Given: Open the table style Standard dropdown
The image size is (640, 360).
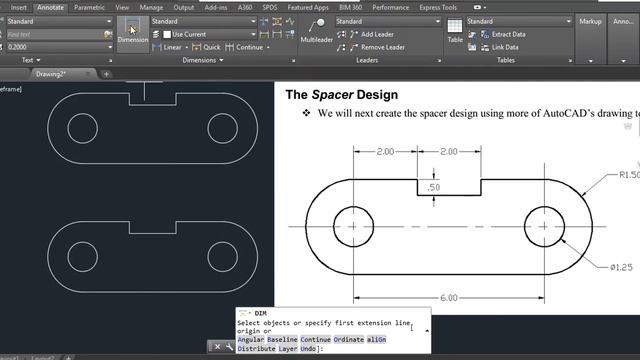Looking at the screenshot, I should [519, 21].
